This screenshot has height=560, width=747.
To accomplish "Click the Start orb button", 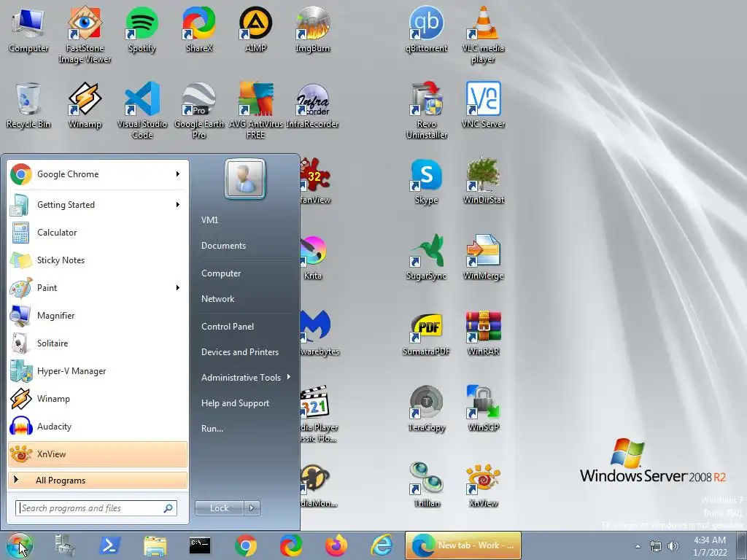I will 20,545.
